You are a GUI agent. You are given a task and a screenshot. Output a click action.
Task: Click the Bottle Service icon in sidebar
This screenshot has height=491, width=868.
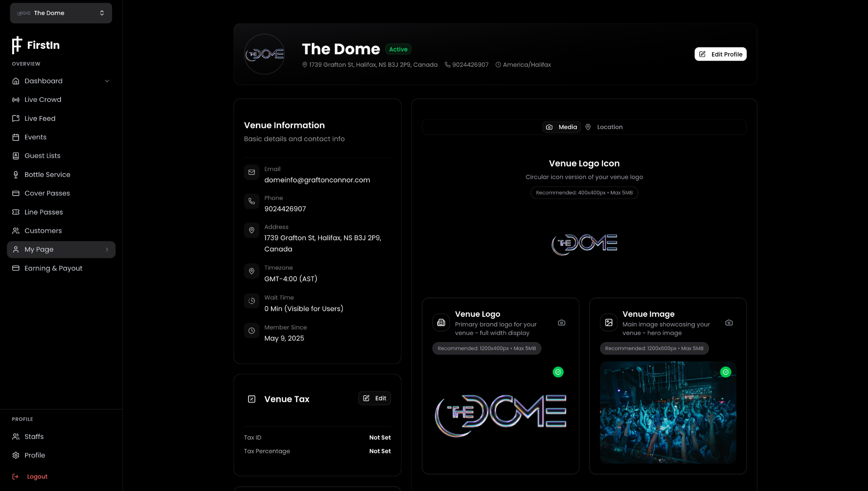click(15, 174)
